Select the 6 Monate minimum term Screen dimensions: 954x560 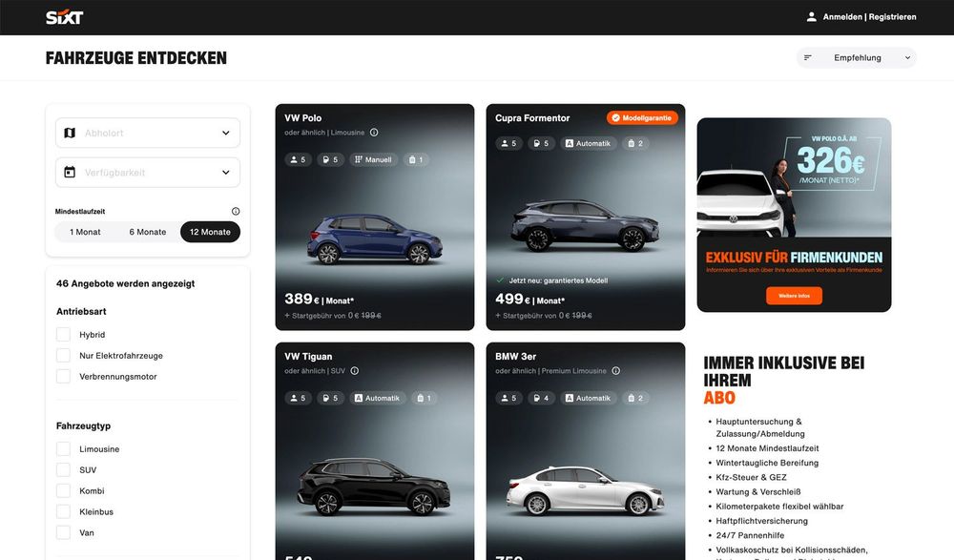point(148,232)
